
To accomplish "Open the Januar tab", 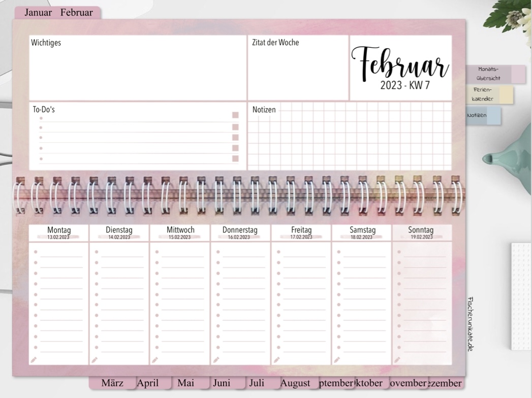I will [x=38, y=13].
